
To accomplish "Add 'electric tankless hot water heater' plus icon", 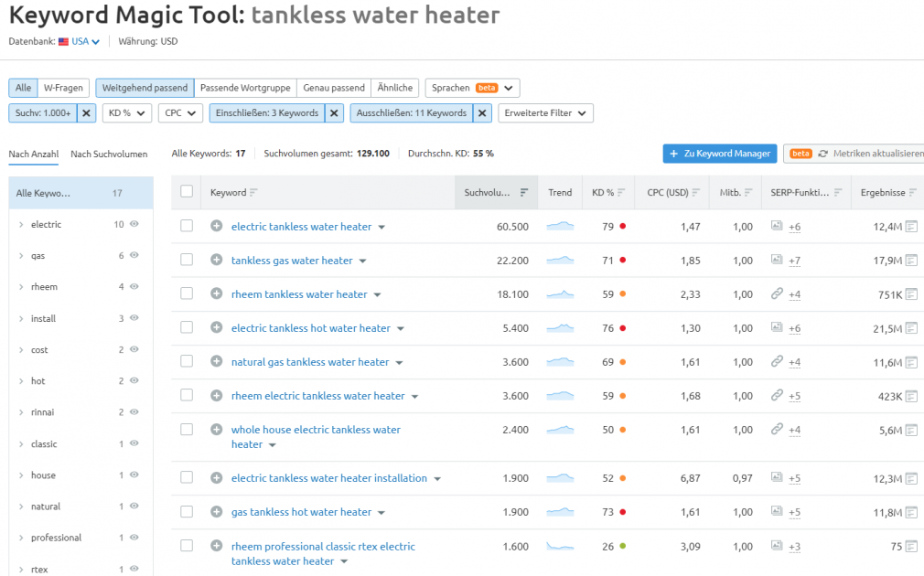I will 216,327.
